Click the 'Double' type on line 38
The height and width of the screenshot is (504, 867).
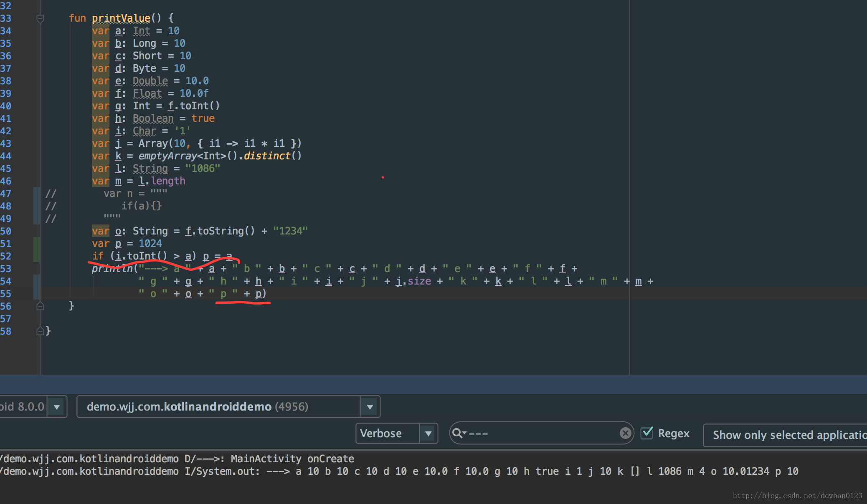150,81
